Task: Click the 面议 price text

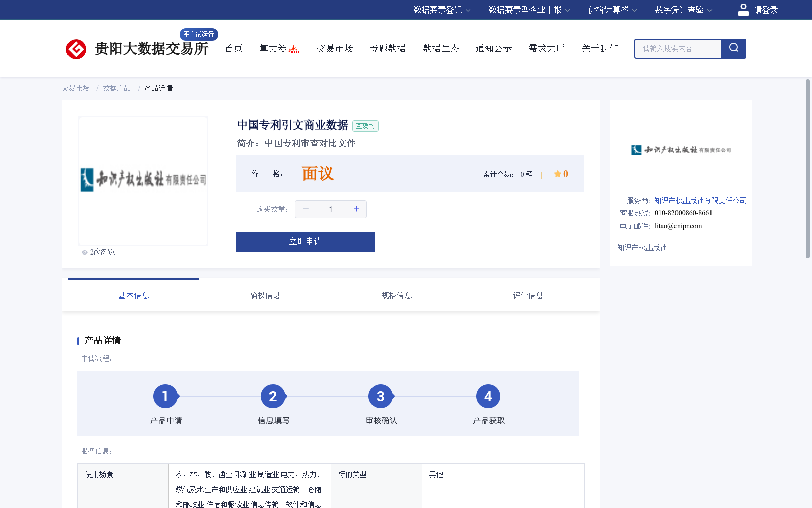Action: pyautogui.click(x=318, y=174)
